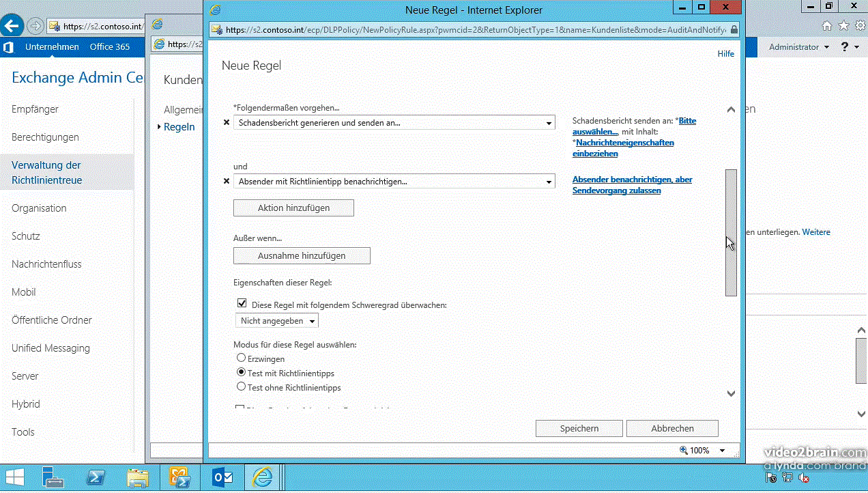Open 'Tools' in the EAC navigation

point(23,432)
